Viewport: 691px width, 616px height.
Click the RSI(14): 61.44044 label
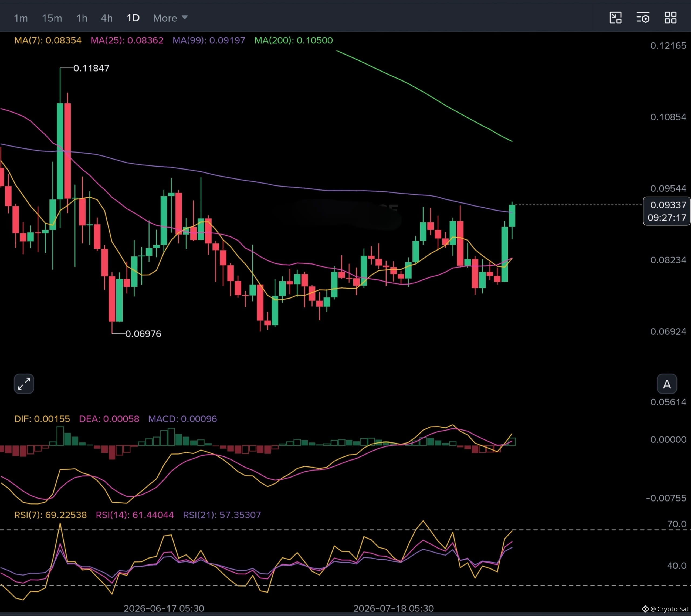coord(135,515)
